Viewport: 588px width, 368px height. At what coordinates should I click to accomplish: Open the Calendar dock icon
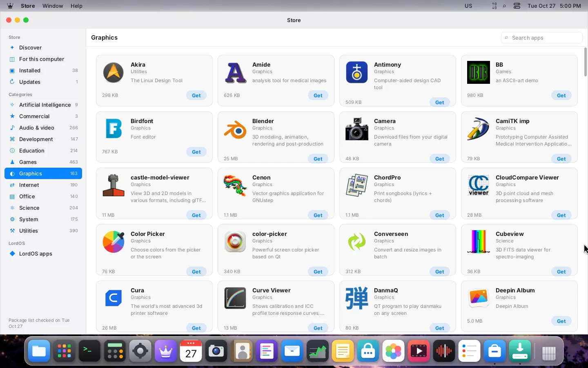191,351
